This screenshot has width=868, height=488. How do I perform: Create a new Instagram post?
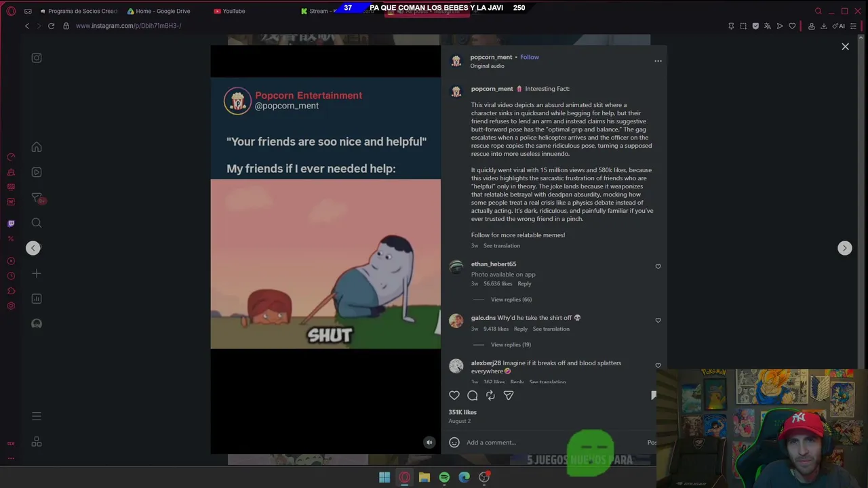coord(37,274)
